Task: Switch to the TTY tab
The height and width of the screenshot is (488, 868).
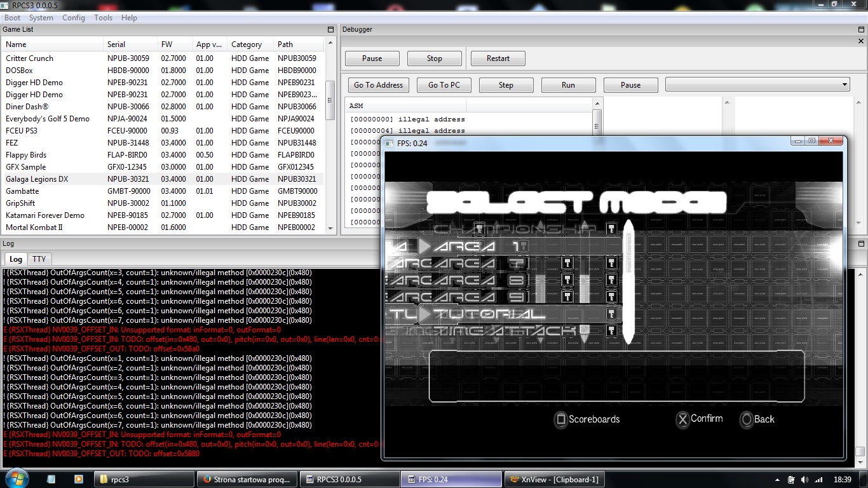Action: [39, 259]
